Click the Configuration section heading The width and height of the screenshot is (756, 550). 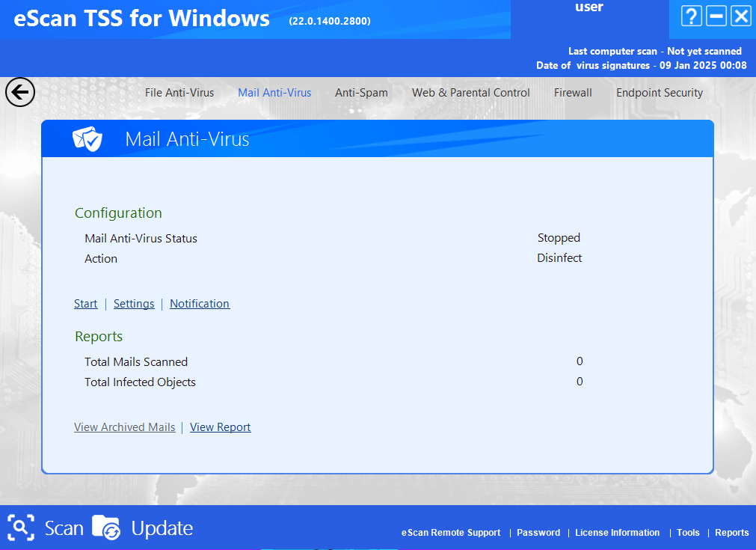pyautogui.click(x=118, y=213)
